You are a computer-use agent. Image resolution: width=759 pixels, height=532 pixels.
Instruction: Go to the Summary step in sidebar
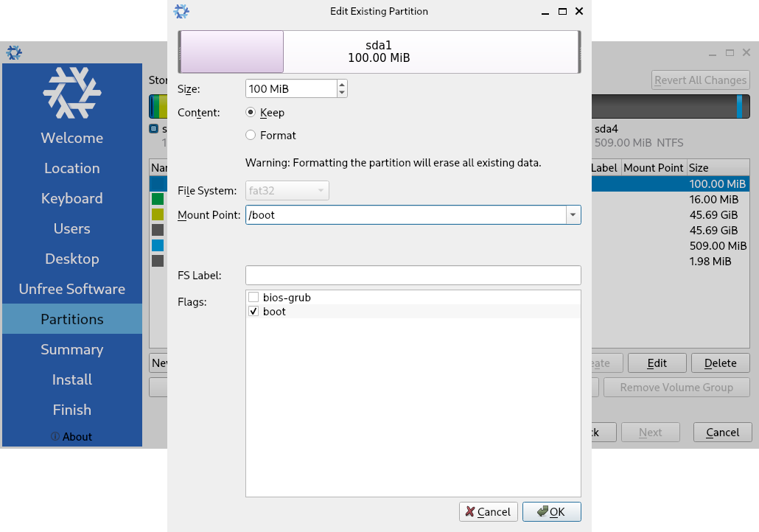tap(71, 349)
